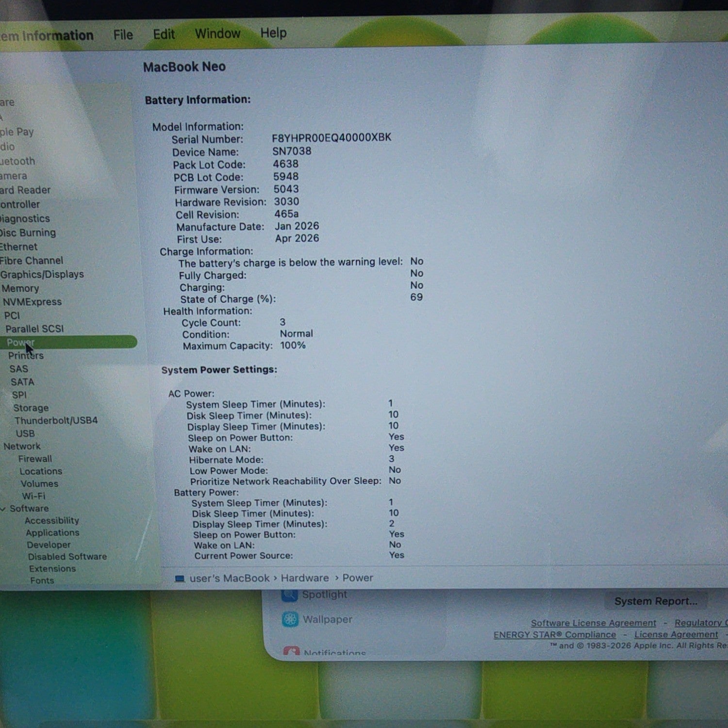The width and height of the screenshot is (728, 728).
Task: Click the Battery Information heading
Action: click(x=198, y=100)
